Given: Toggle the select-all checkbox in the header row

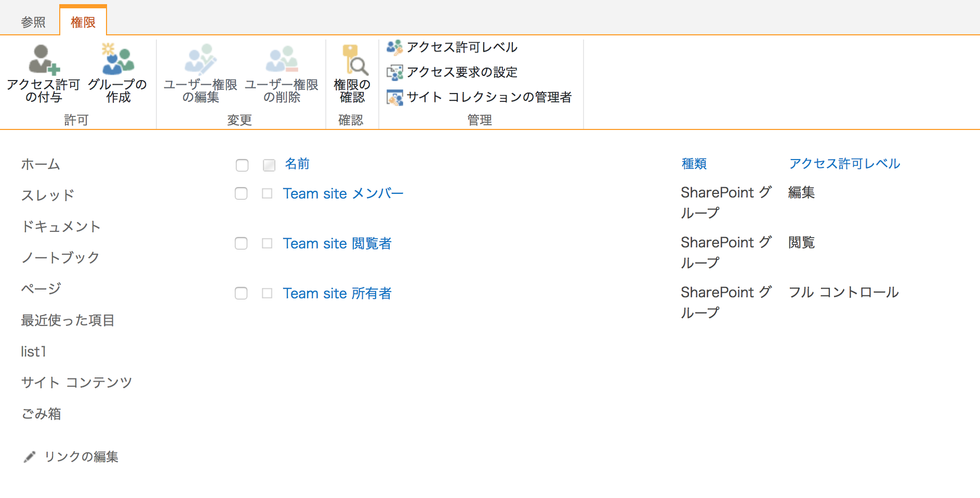Looking at the screenshot, I should click(x=242, y=165).
